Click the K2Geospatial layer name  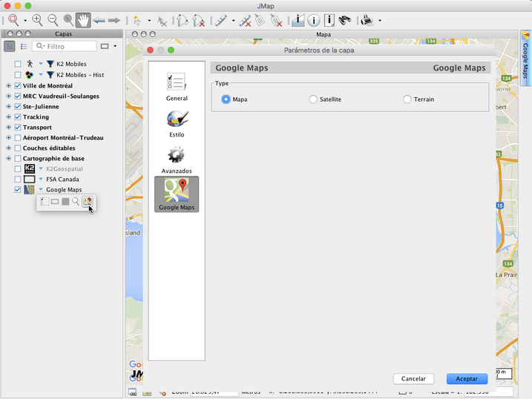point(64,169)
